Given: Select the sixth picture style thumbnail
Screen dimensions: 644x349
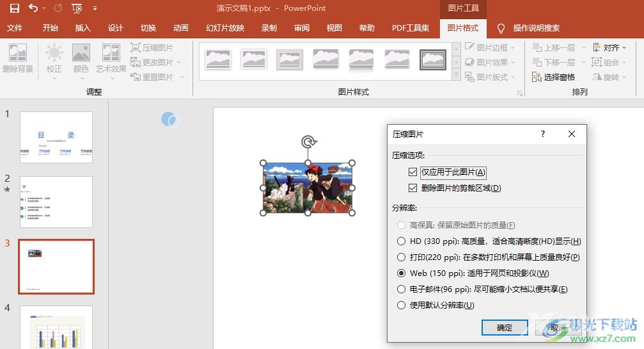Looking at the screenshot, I should [397, 59].
